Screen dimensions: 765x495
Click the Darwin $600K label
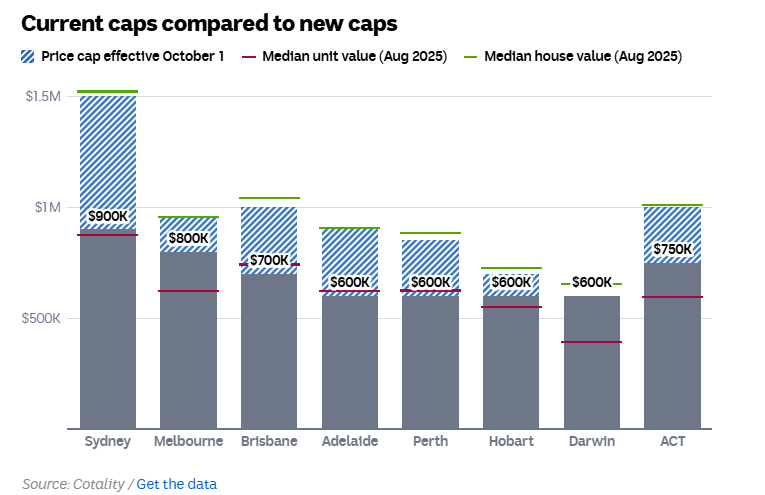click(x=592, y=282)
